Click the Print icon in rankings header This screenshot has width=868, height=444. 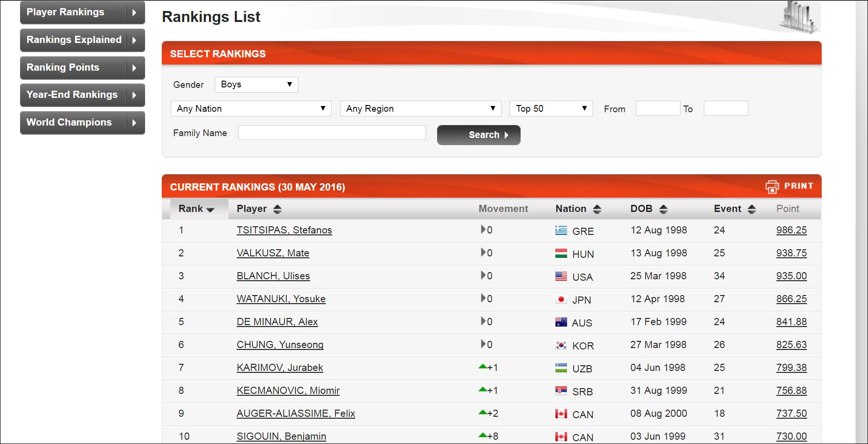(772, 187)
